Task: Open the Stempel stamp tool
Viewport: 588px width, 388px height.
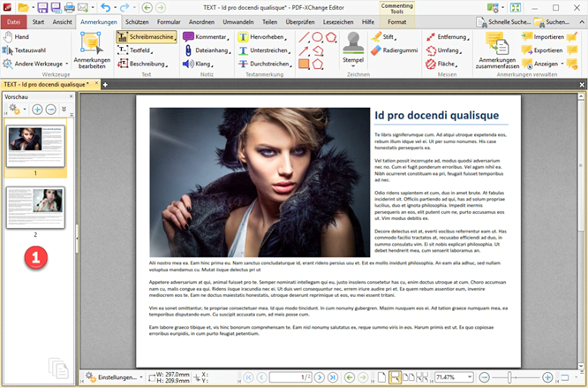Action: click(353, 49)
